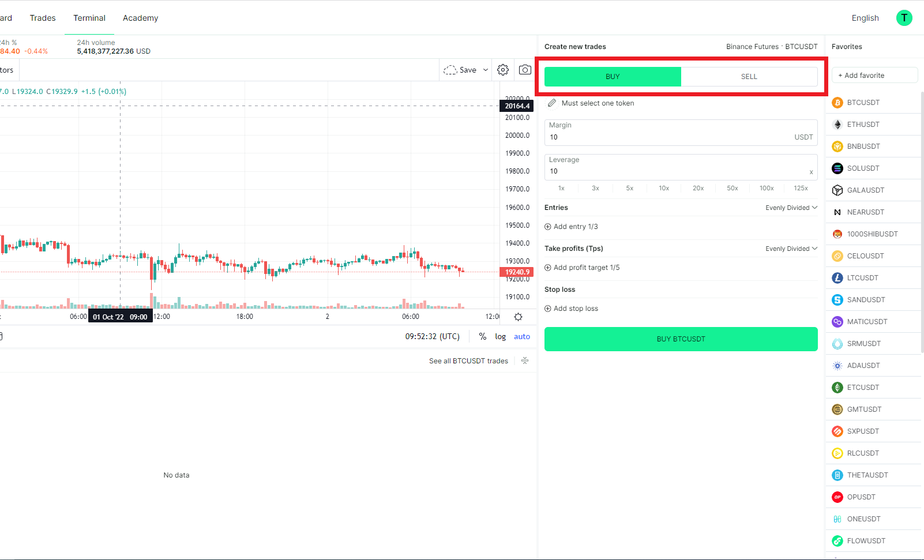
Task: Take a chart snapshot with camera icon
Action: click(525, 70)
